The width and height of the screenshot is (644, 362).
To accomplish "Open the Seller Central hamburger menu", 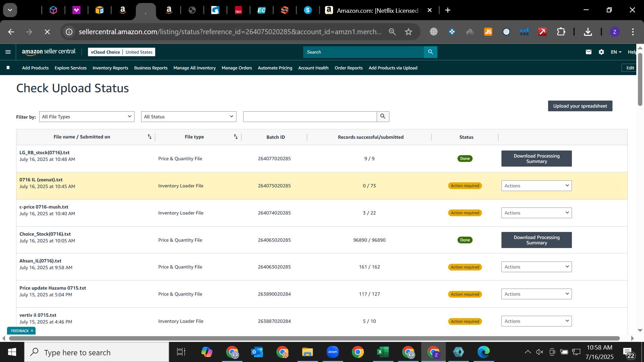I will click(8, 52).
